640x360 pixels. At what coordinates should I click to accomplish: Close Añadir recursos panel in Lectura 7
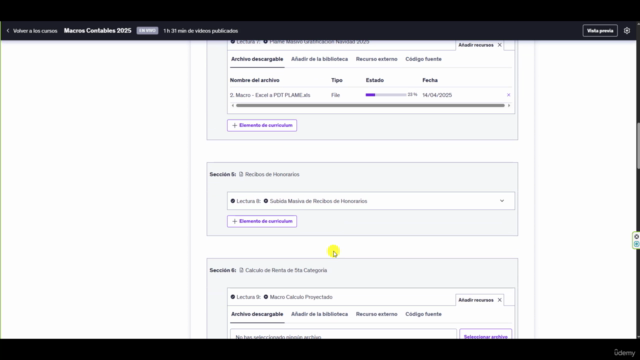point(500,45)
